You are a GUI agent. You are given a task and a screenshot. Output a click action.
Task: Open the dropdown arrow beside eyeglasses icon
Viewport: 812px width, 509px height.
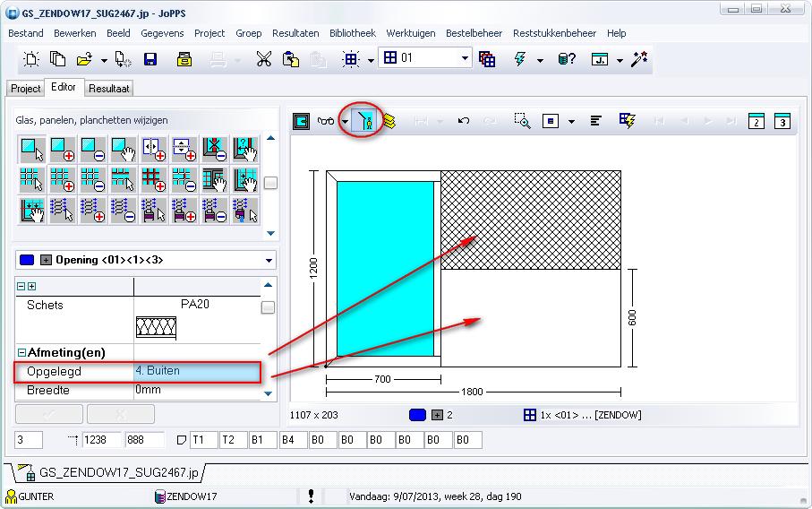tap(345, 122)
